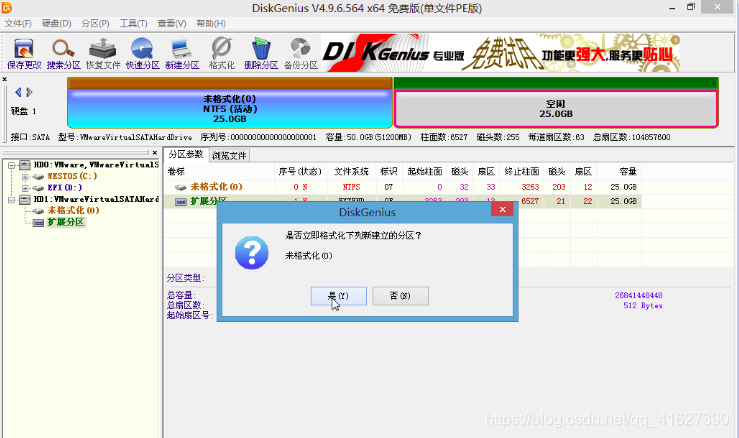The image size is (739, 438).
Task: Click the Yes 是(Y) button in dialog
Action: click(338, 296)
